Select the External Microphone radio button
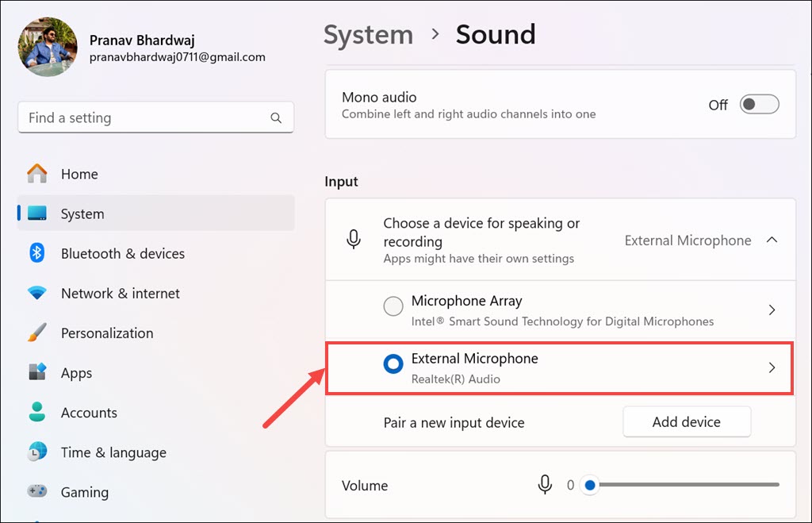 (393, 364)
